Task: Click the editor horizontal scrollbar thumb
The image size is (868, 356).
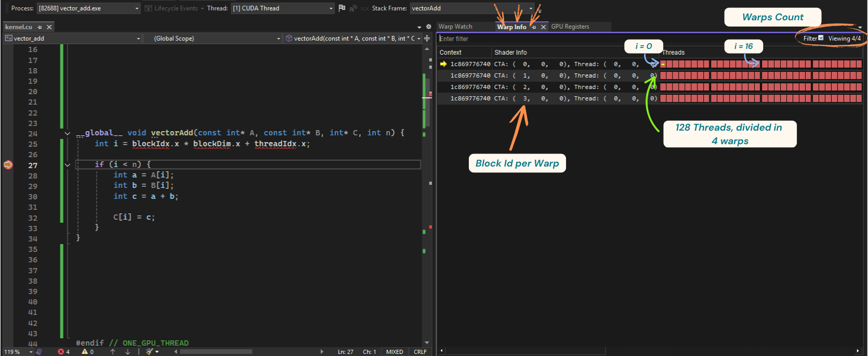Action: (216, 352)
